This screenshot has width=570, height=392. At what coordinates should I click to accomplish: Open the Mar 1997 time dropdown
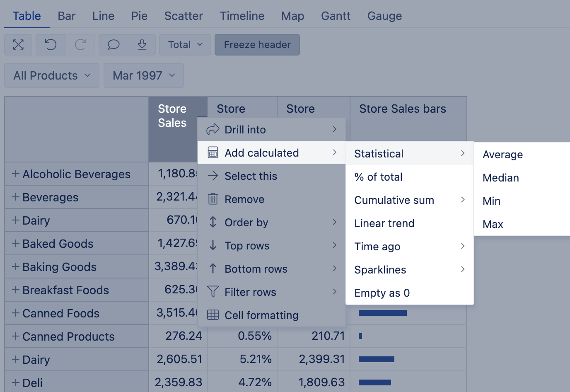tap(143, 75)
